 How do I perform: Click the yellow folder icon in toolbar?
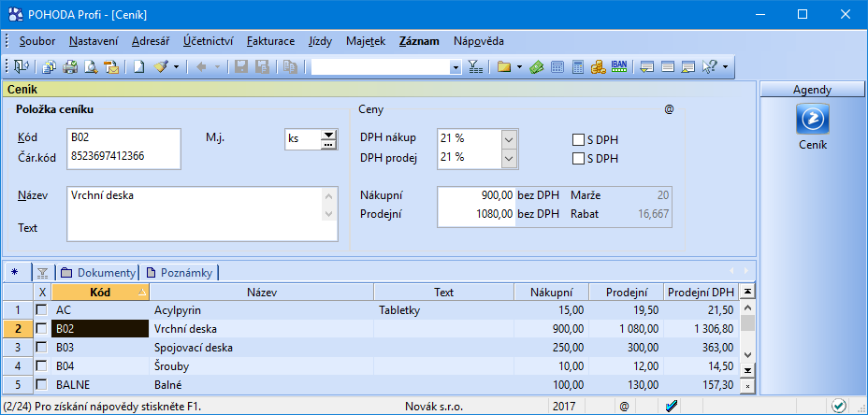pyautogui.click(x=503, y=67)
